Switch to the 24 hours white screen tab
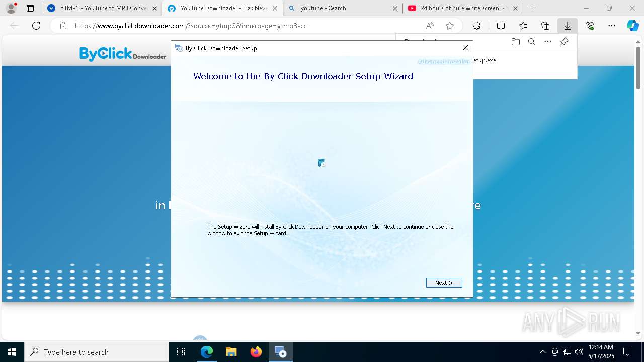 coord(463,8)
